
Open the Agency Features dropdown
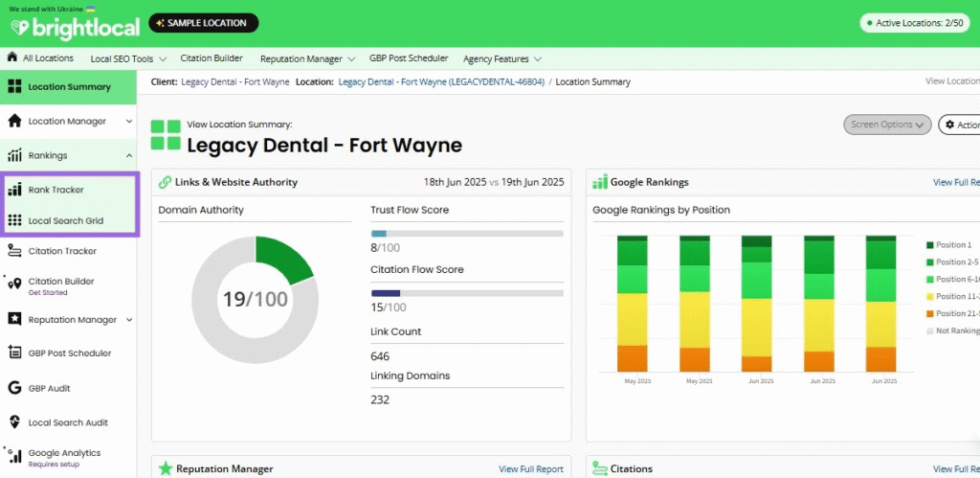(x=501, y=58)
